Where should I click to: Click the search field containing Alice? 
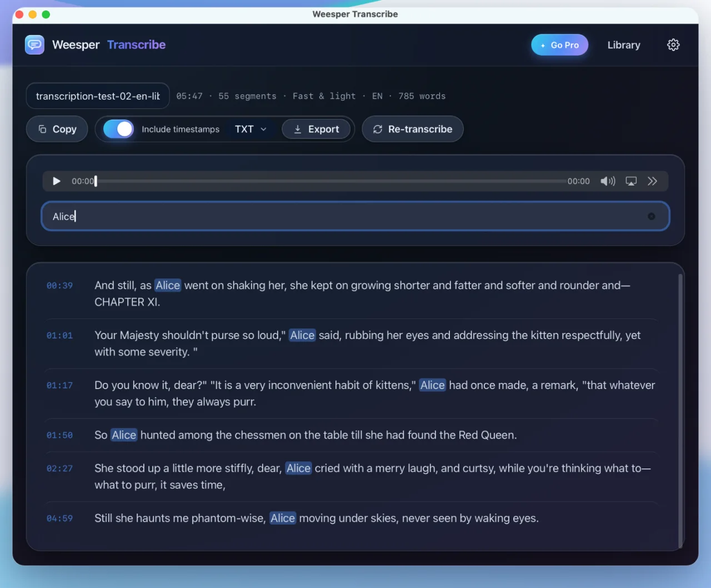coord(355,216)
